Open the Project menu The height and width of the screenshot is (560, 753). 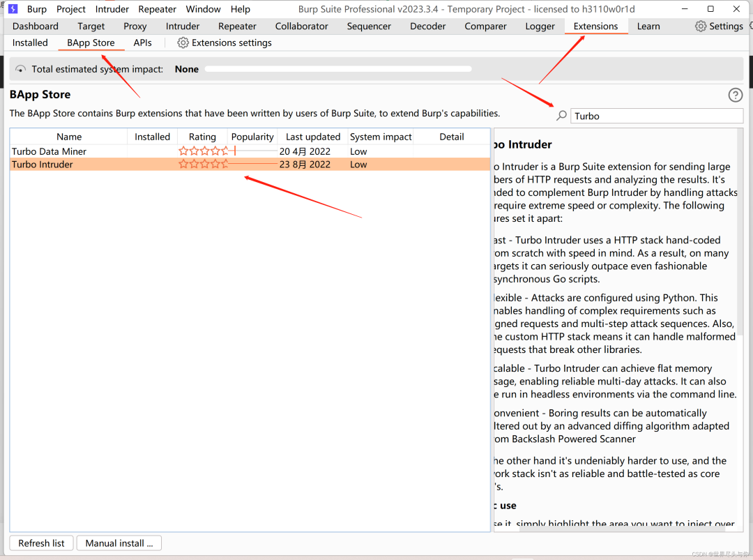70,9
